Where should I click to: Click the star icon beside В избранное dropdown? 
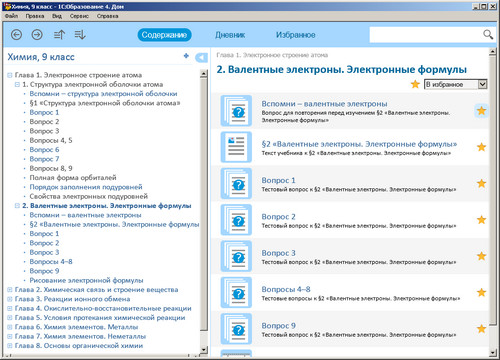point(415,84)
